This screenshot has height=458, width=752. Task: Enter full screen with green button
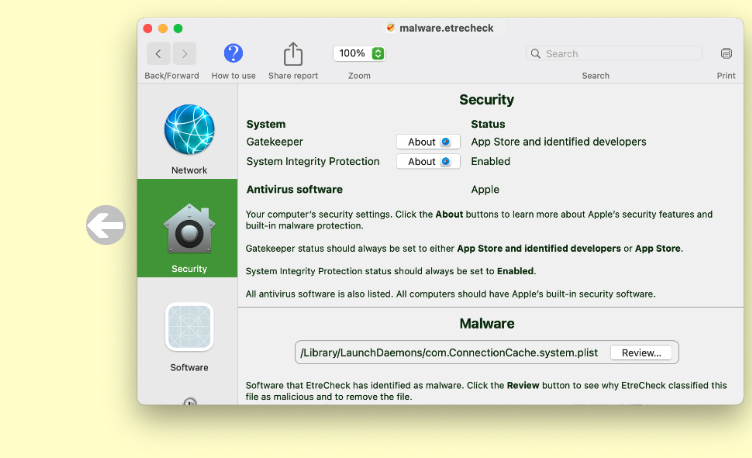178,28
